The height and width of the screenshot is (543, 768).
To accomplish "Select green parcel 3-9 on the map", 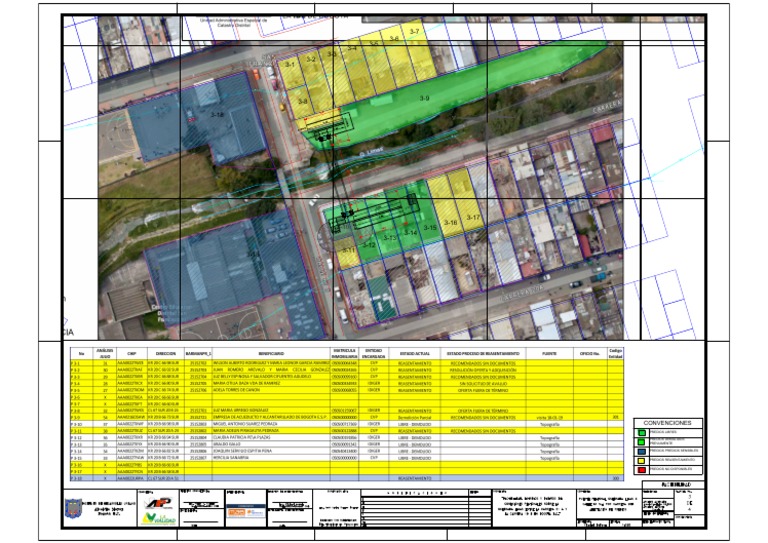I will pos(424,98).
